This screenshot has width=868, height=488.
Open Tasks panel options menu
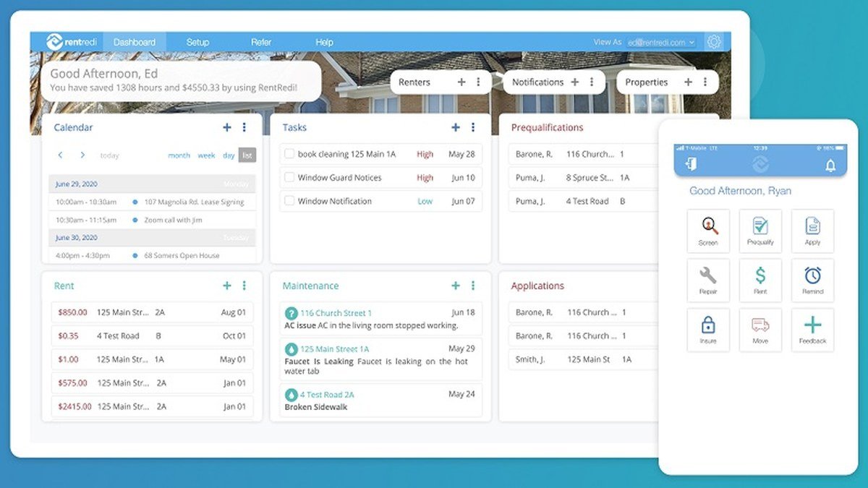pos(472,127)
